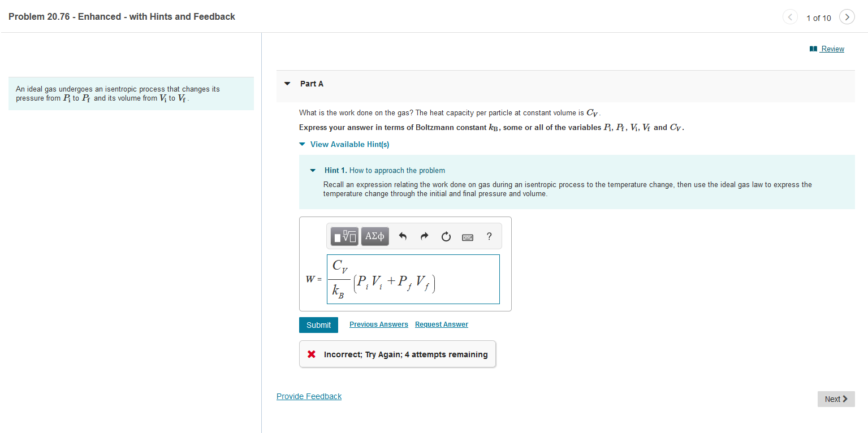The height and width of the screenshot is (433, 868).
Task: Open the equation editor help
Action: (489, 236)
